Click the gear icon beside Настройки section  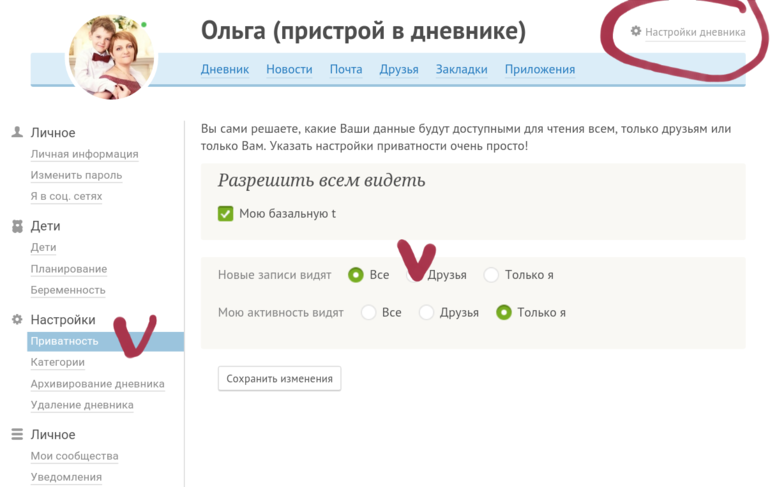tap(17, 320)
